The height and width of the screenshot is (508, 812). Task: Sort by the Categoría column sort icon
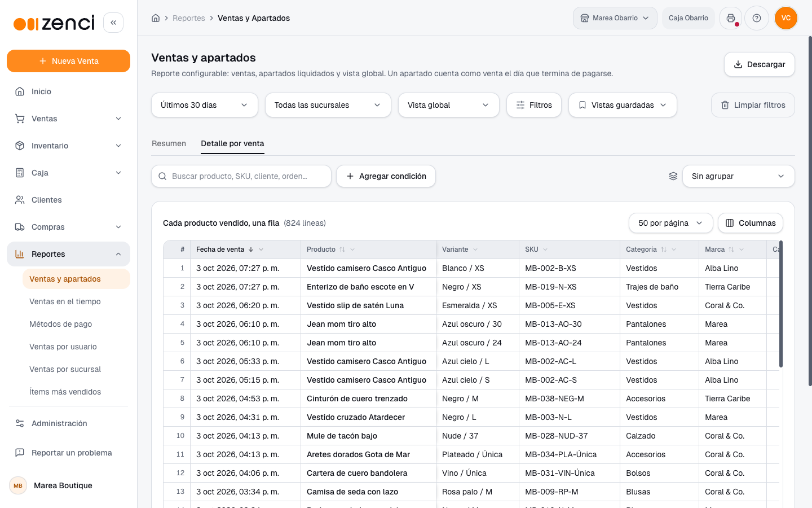click(x=664, y=249)
